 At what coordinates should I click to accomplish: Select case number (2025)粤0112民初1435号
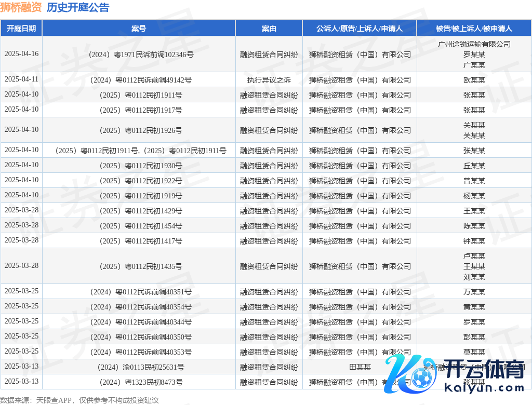[x=139, y=266]
